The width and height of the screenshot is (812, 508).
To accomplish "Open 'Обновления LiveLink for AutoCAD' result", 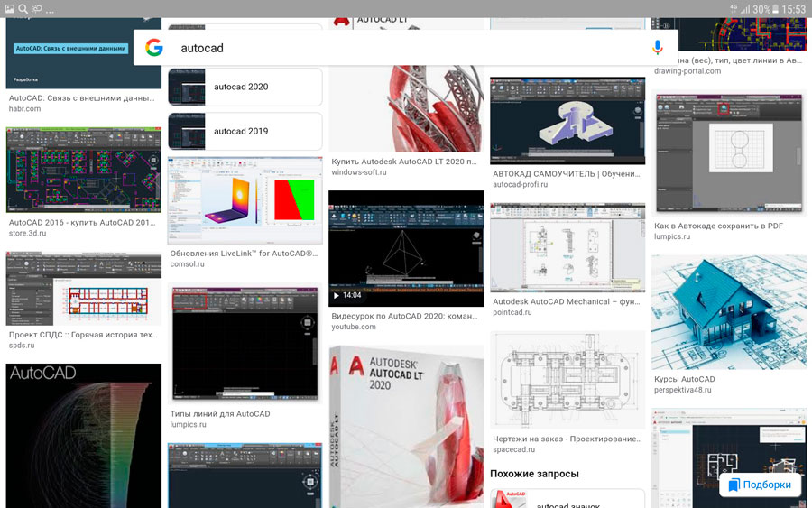I will click(x=244, y=254).
